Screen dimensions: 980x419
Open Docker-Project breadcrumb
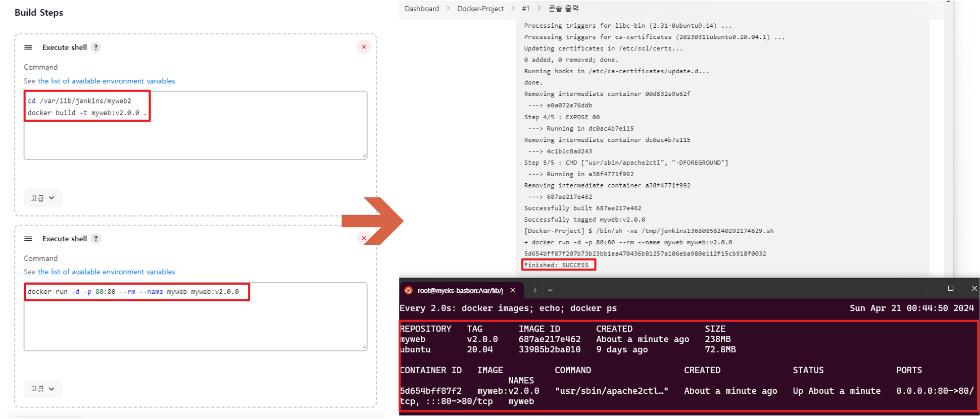click(480, 9)
